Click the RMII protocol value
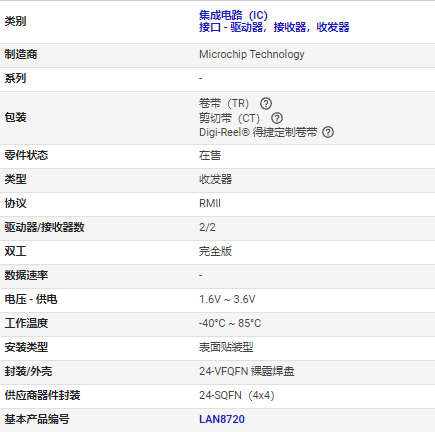Viewport: 435px width, 432px height. [210, 203]
